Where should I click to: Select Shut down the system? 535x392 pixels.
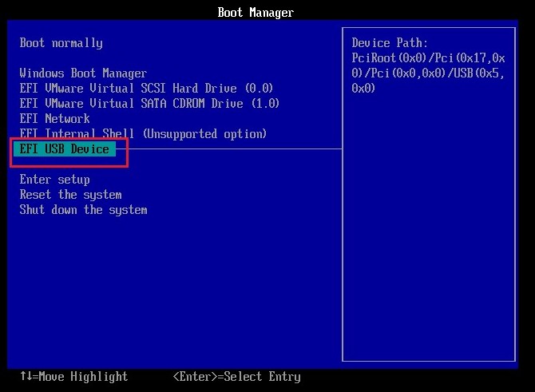click(x=83, y=210)
